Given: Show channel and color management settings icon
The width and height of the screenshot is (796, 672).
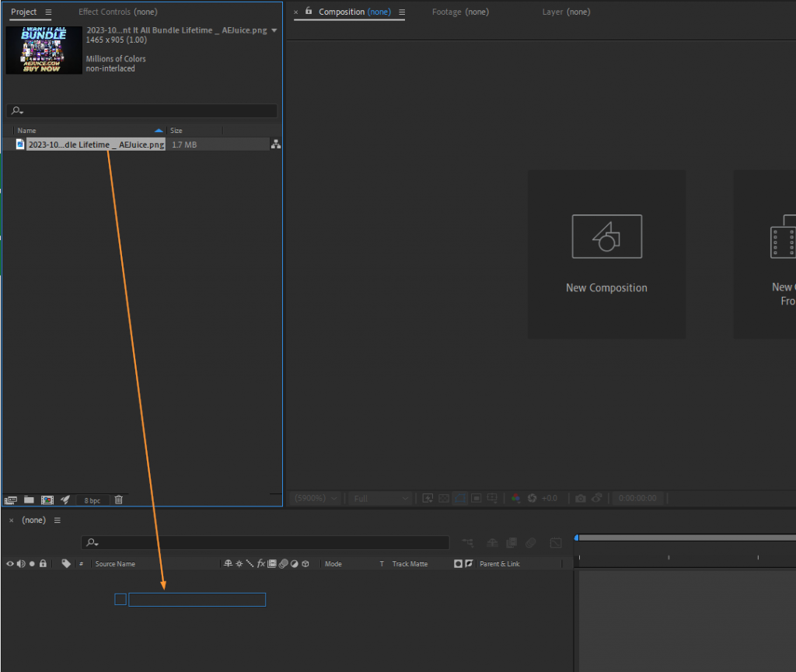Looking at the screenshot, I should coord(515,498).
